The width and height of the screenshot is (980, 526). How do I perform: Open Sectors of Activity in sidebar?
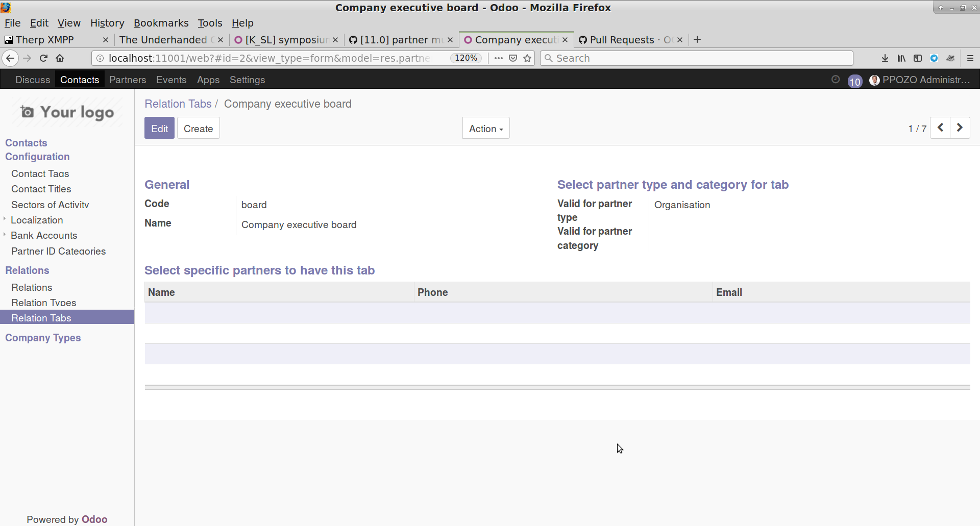50,205
